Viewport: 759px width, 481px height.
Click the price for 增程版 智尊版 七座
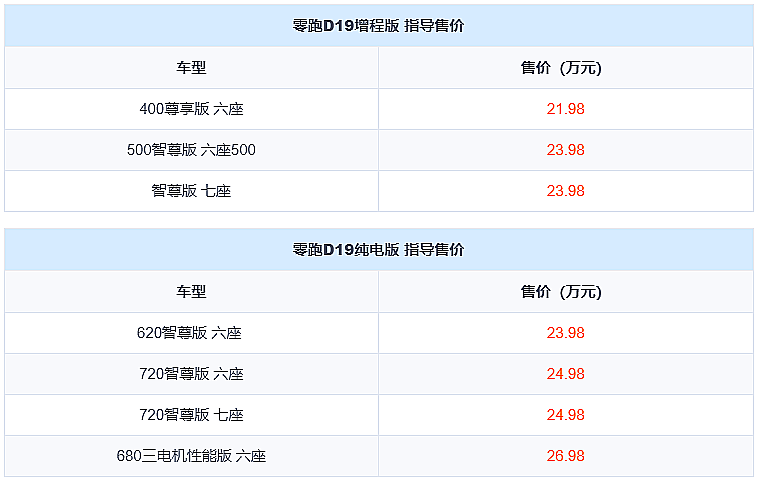point(565,191)
